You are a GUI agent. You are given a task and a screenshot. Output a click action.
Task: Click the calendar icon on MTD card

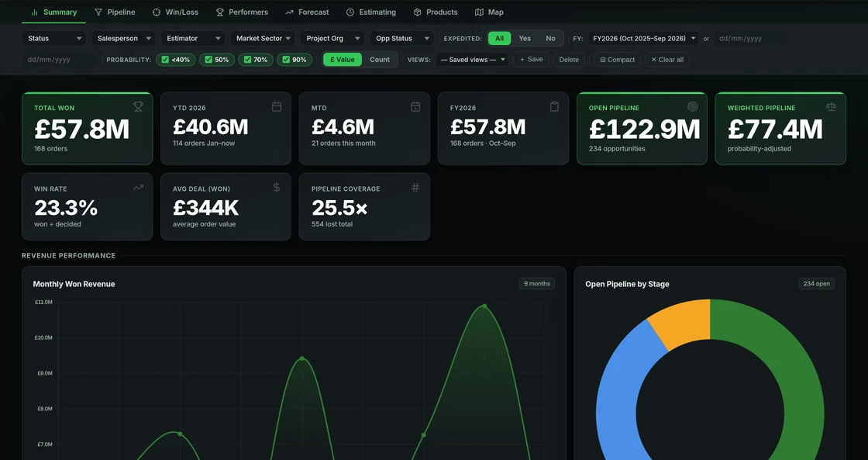[415, 106]
